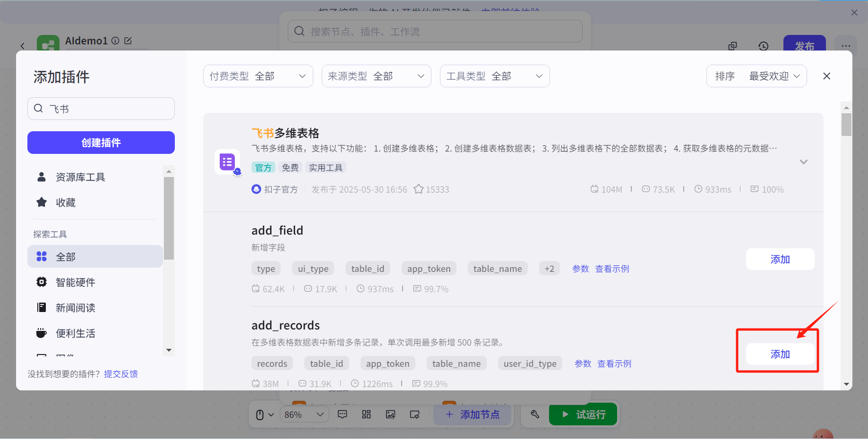Click the back arrow beside AIdemo1
This screenshot has width=868, height=439.
point(23,46)
